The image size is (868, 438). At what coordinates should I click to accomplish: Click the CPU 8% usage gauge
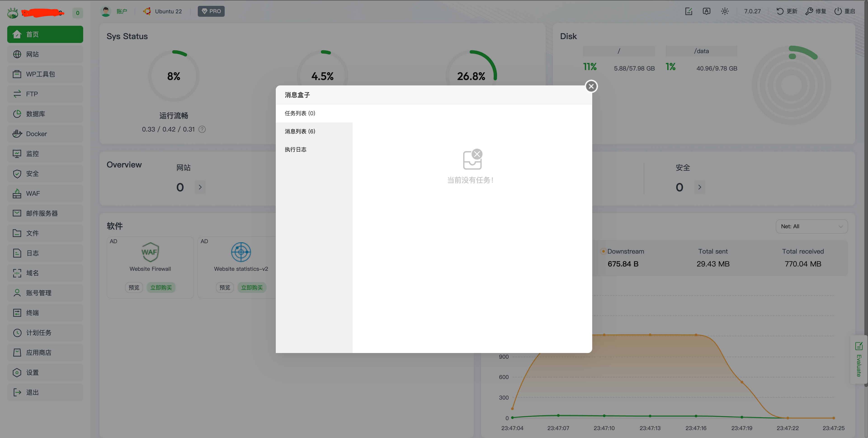[174, 76]
